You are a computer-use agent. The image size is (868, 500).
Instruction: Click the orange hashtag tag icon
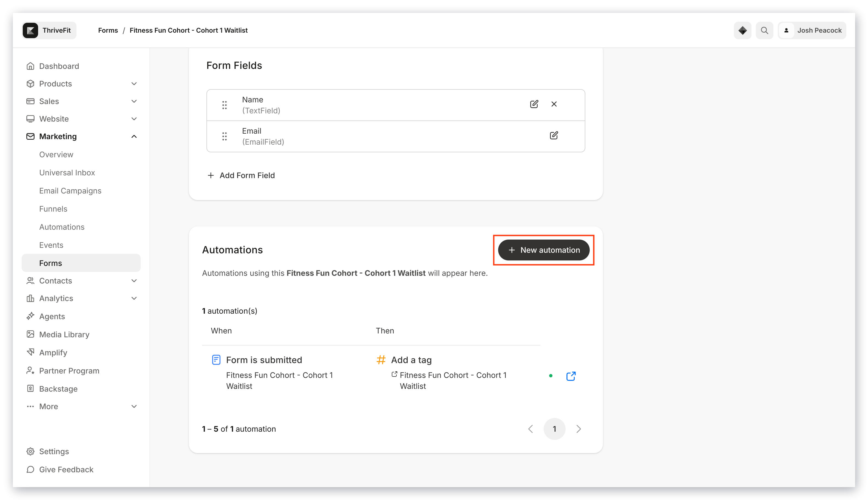coord(381,360)
